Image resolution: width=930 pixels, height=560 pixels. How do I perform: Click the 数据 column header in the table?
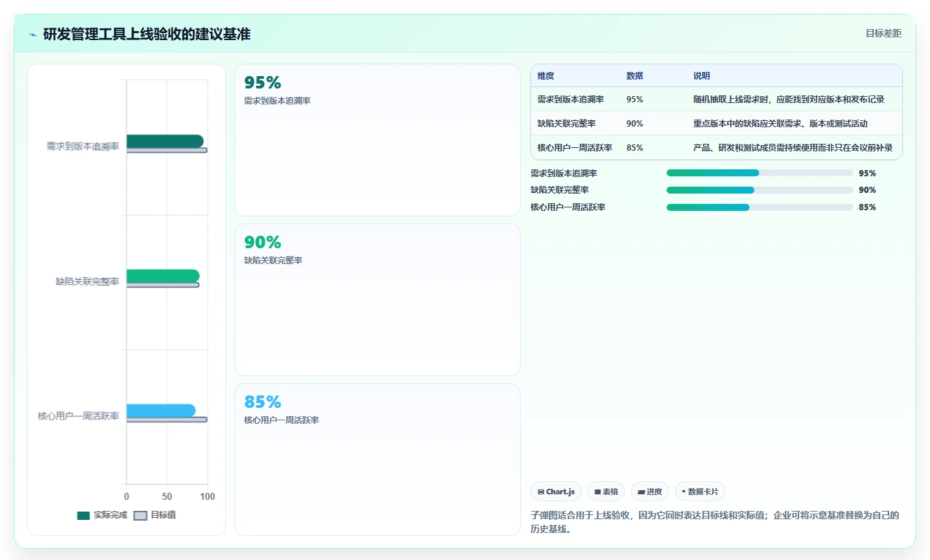click(x=634, y=76)
